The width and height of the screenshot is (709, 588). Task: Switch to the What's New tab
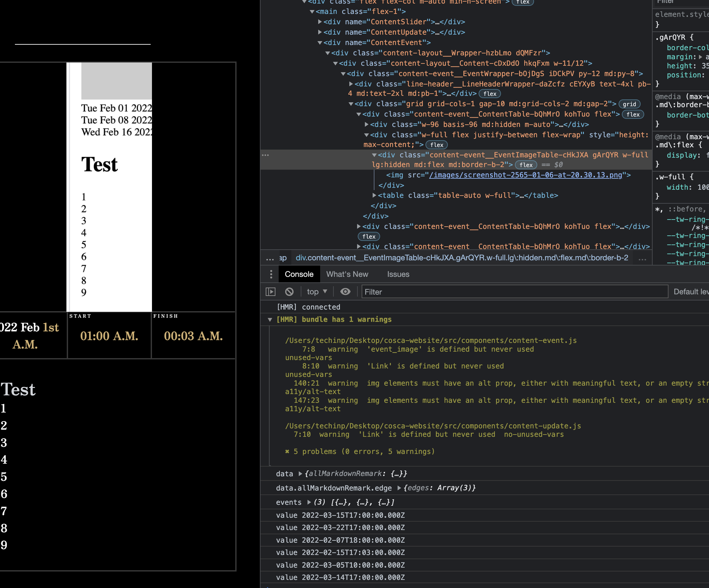347,274
